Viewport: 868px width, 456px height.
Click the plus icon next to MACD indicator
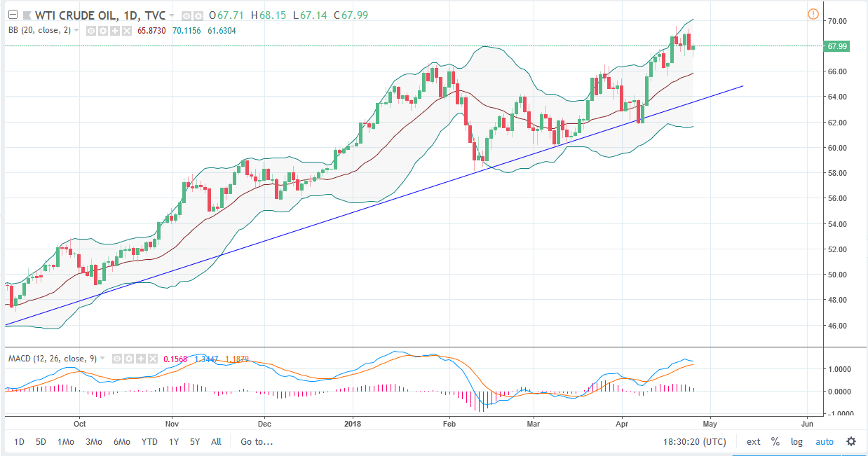[x=140, y=358]
